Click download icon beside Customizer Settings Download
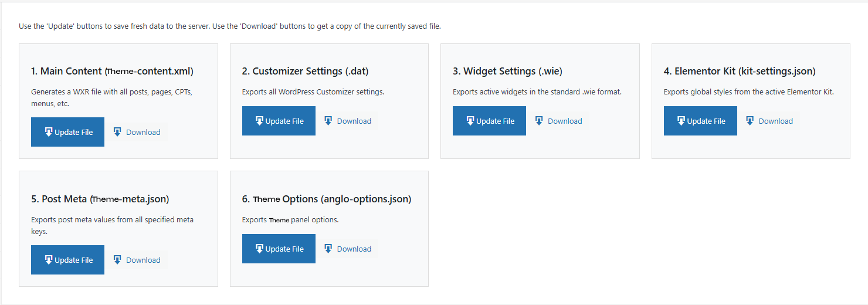Screen dimensions: 868x305 click(x=328, y=121)
